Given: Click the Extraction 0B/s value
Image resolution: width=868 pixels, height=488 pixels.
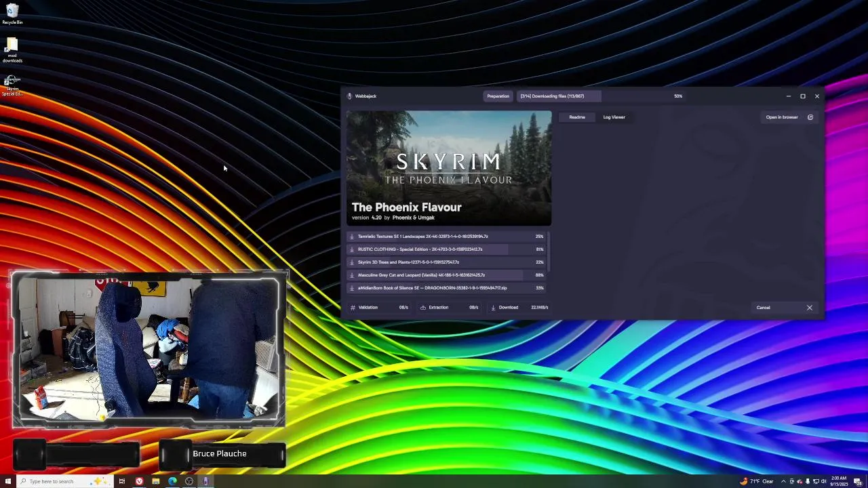Looking at the screenshot, I should [474, 308].
